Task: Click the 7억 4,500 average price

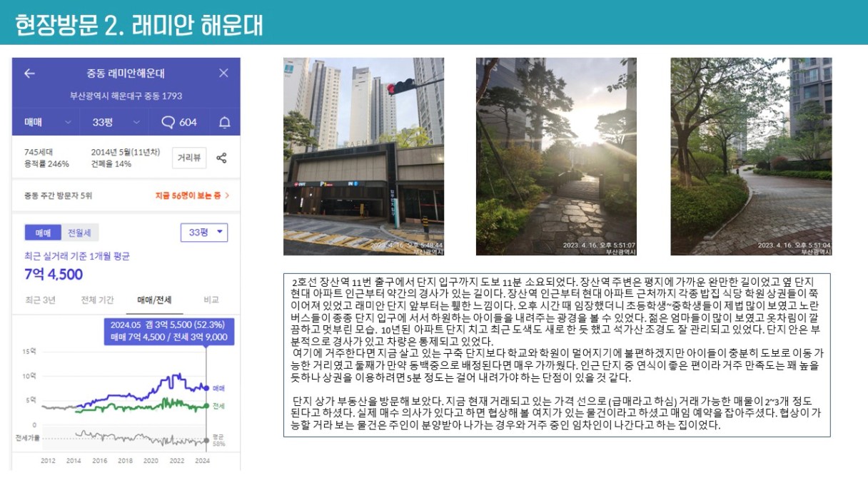Action: pos(54,275)
